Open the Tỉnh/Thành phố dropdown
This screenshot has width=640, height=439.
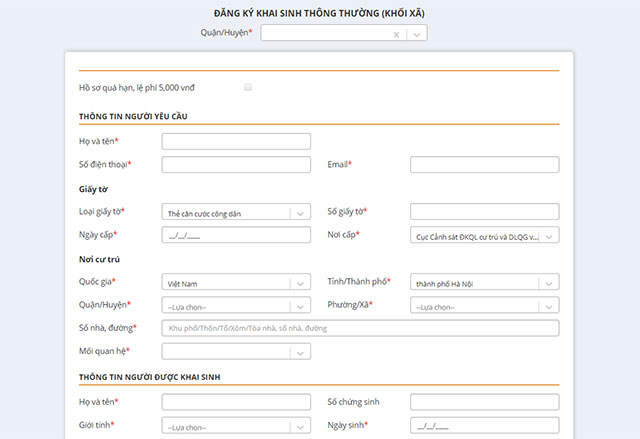click(x=484, y=283)
